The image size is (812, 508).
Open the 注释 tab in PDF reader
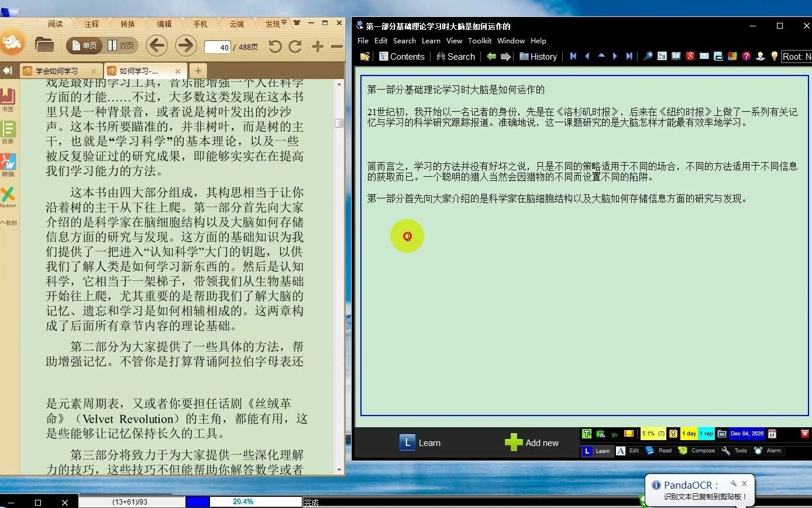92,24
